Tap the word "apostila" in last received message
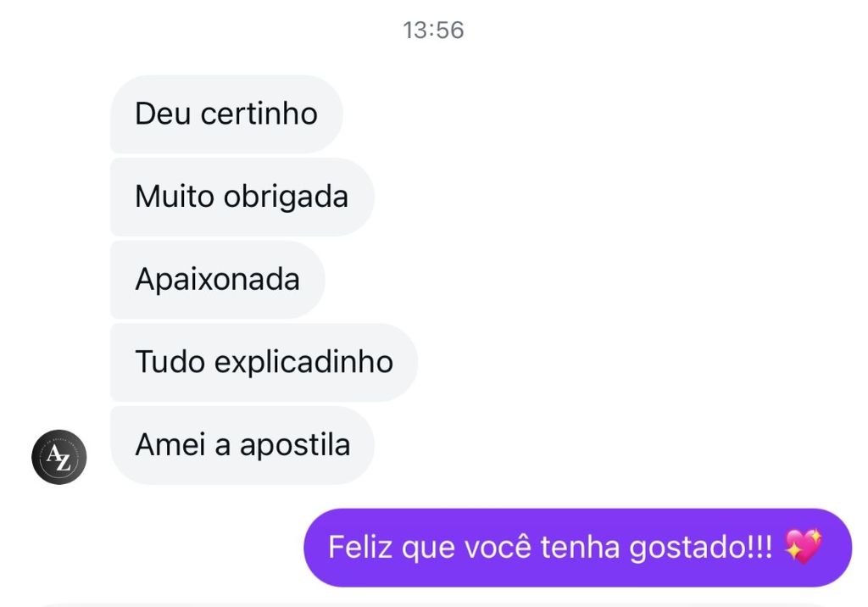Viewport: 868px width, 607px height. (295, 445)
